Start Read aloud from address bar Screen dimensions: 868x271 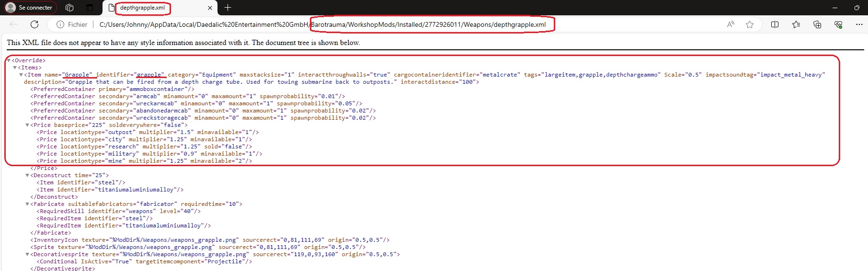[x=731, y=24]
